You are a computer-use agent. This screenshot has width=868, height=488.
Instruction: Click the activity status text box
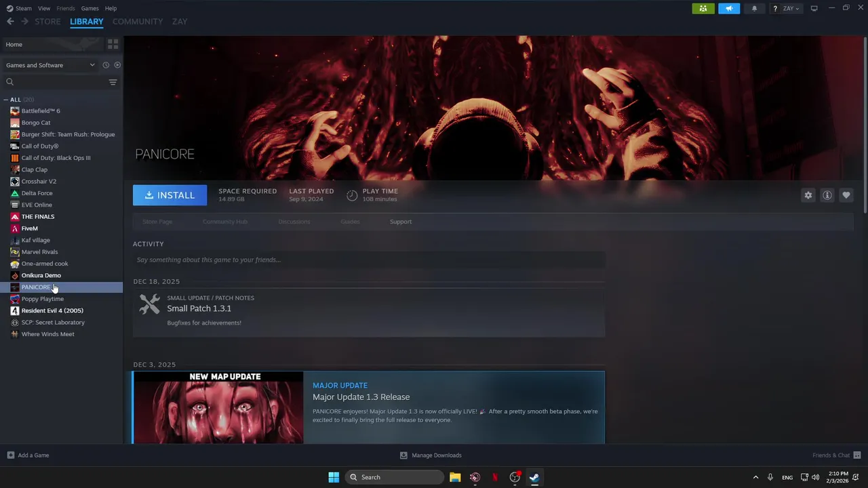coord(369,260)
